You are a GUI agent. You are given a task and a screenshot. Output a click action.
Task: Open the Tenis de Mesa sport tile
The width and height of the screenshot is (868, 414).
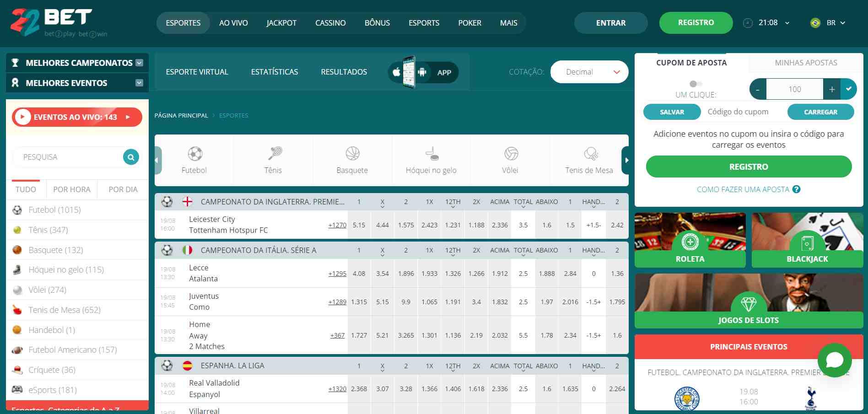pos(589,160)
